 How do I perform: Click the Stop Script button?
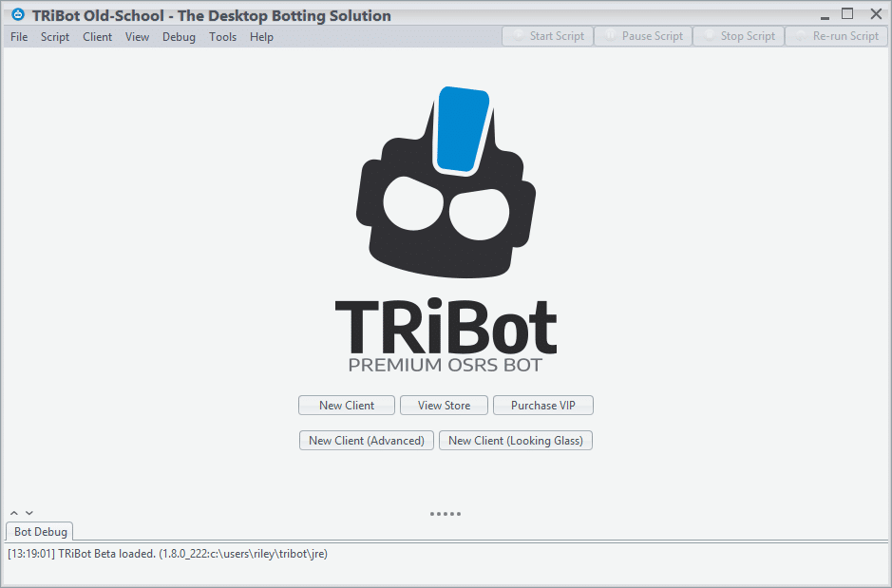pos(738,36)
